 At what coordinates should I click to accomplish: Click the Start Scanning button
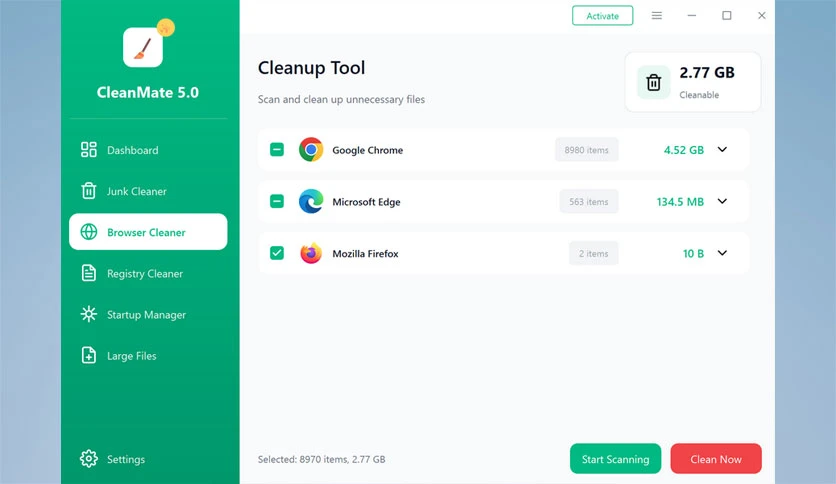(615, 459)
